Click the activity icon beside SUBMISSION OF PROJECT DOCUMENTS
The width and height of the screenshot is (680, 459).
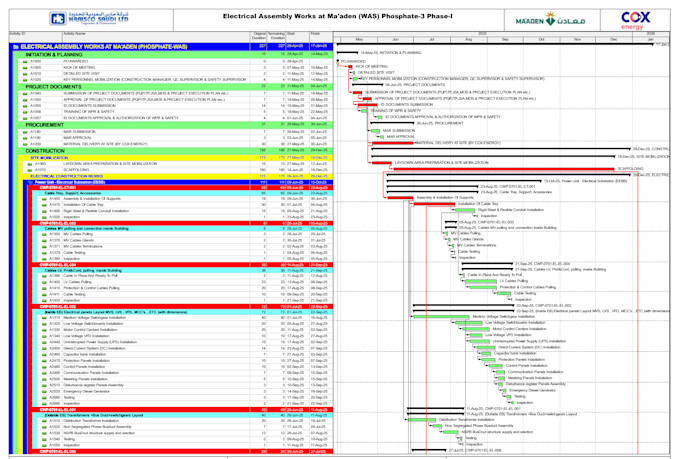(25, 93)
